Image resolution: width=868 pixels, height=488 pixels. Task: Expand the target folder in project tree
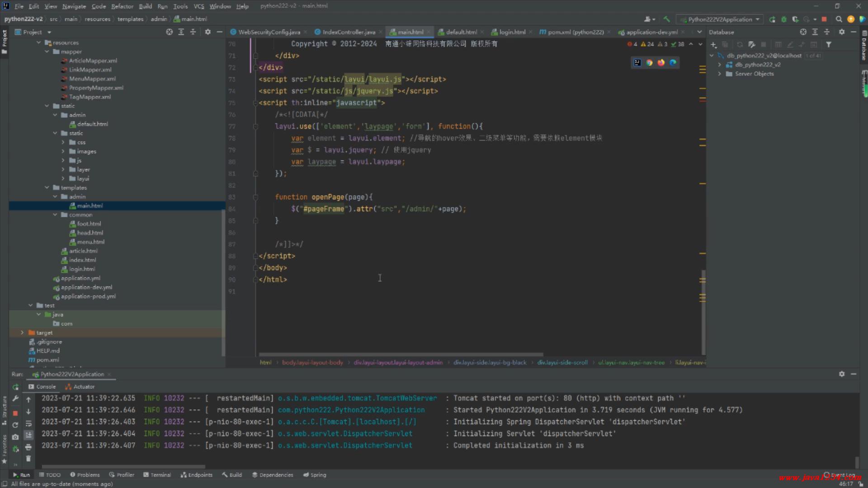click(22, 333)
